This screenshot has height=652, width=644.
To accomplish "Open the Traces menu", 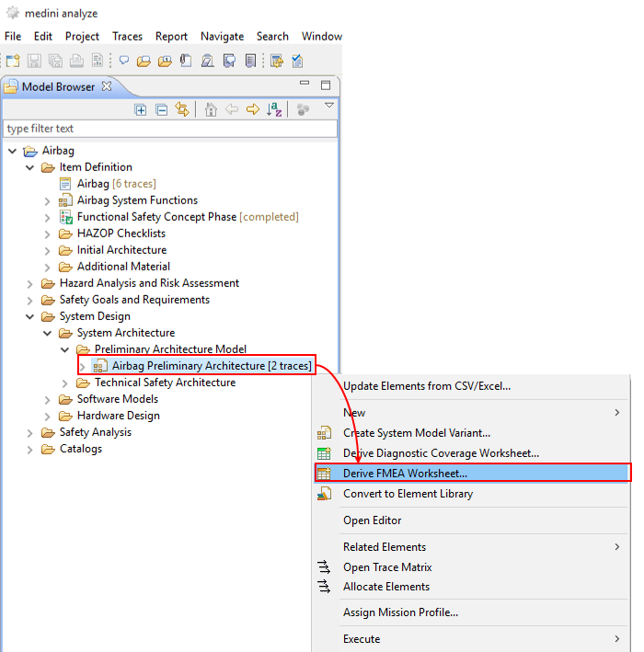I will (x=127, y=37).
